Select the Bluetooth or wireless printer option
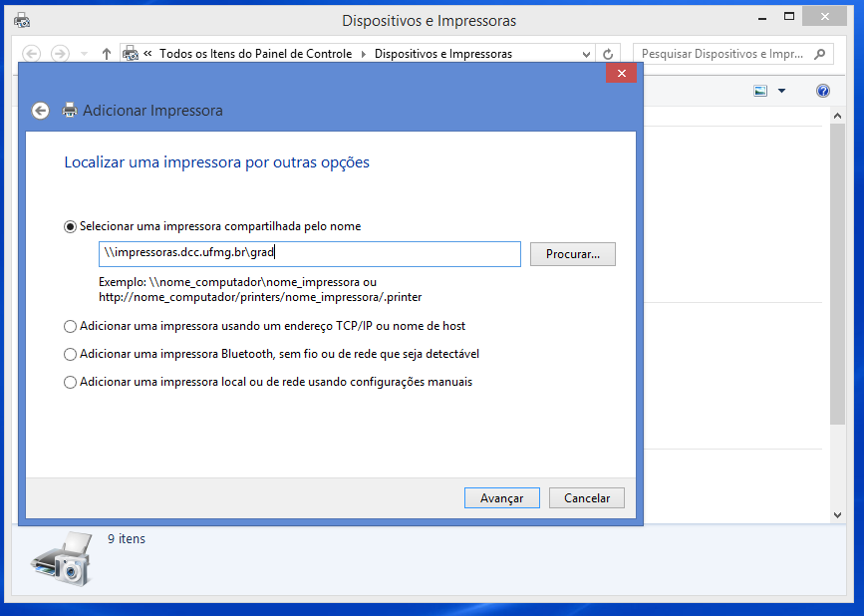This screenshot has height=616, width=864. point(70,354)
